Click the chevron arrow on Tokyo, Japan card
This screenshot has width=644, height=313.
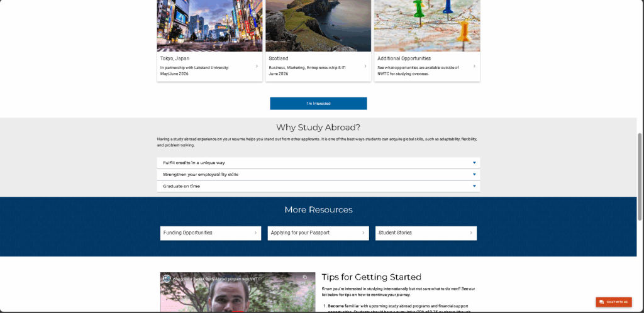point(257,66)
